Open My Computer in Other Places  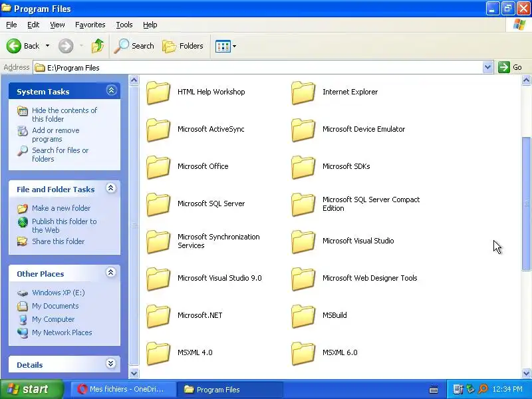click(53, 319)
